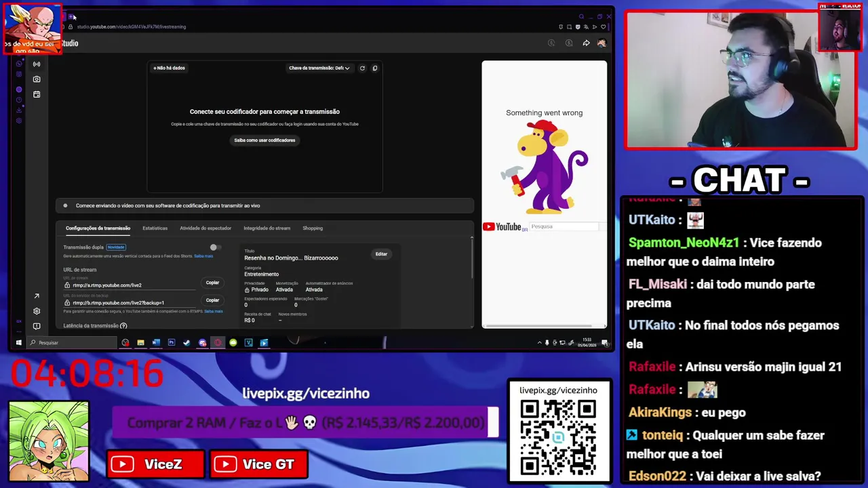Copy the backup server URL
Screen dimensions: 868x488
tap(212, 300)
